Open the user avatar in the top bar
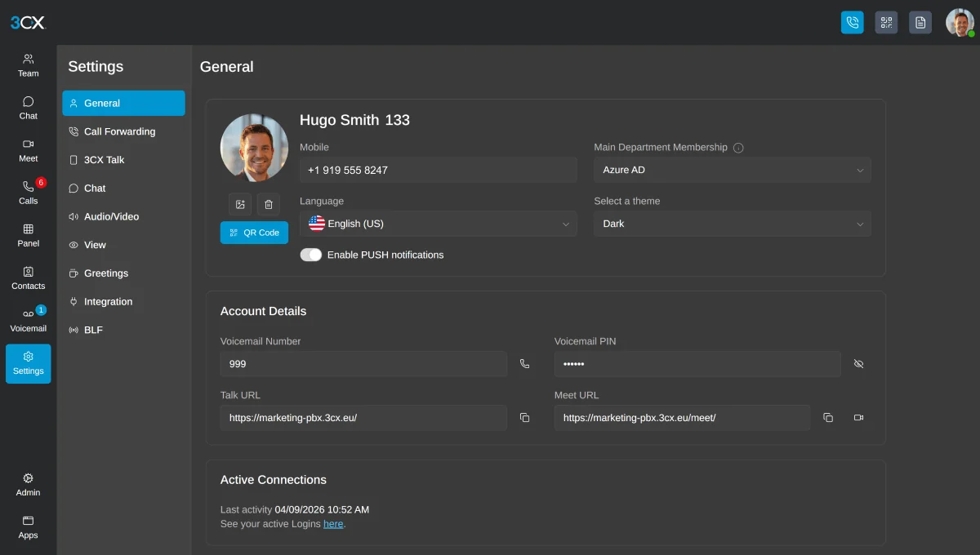Image resolution: width=980 pixels, height=555 pixels. 960,22
